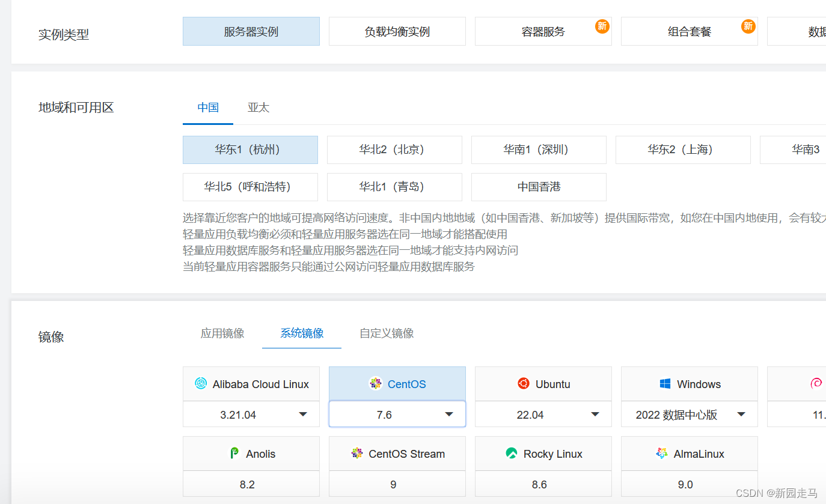Click the Anolis logo icon
The image size is (826, 504).
point(234,454)
